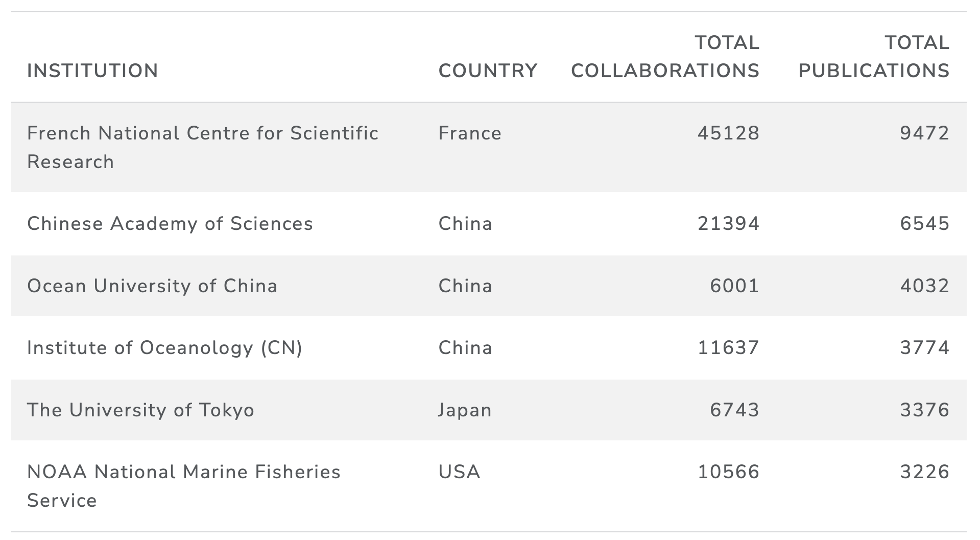Select the Chinese Academy of Sciences row
Viewport: 980px width, 540px height.
click(489, 224)
